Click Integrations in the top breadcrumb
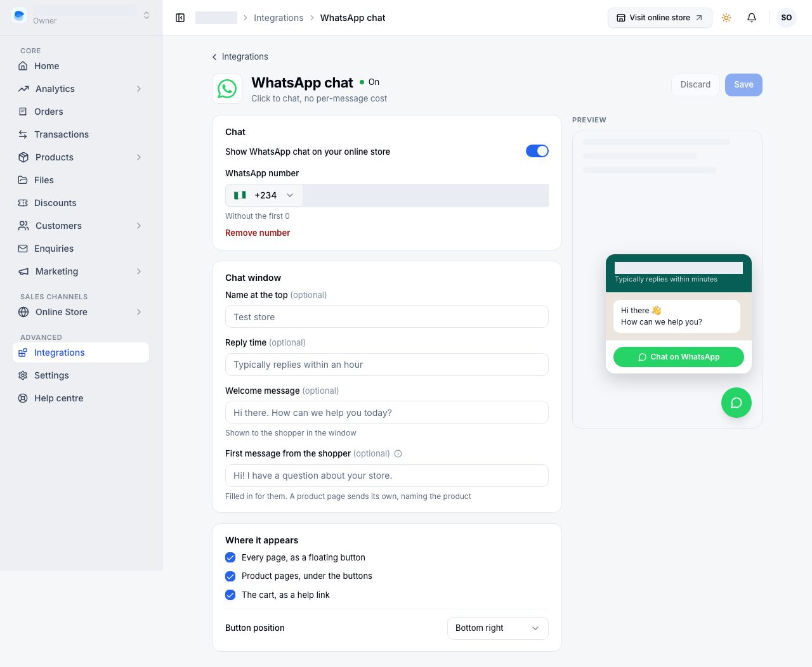Viewport: 812px width, 667px height. click(278, 18)
